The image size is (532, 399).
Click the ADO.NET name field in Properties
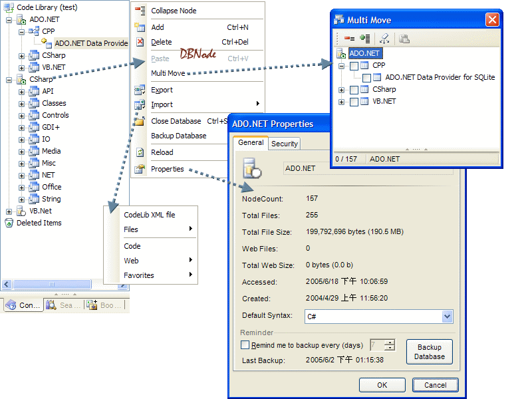[368, 168]
